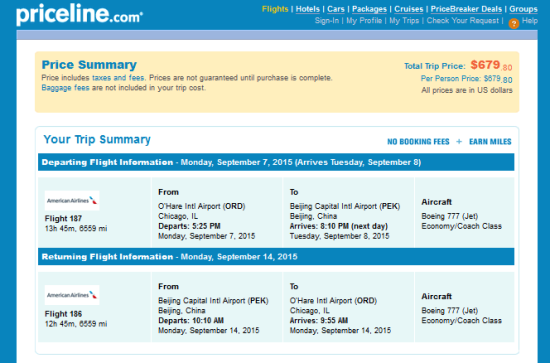Open the Cruises navigation link
550x363 pixels.
pos(409,9)
